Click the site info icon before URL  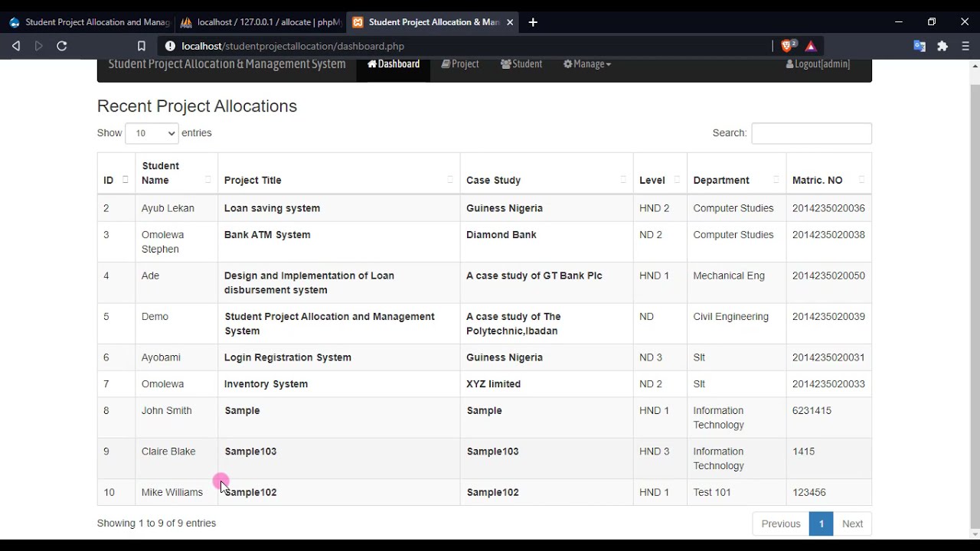170,46
